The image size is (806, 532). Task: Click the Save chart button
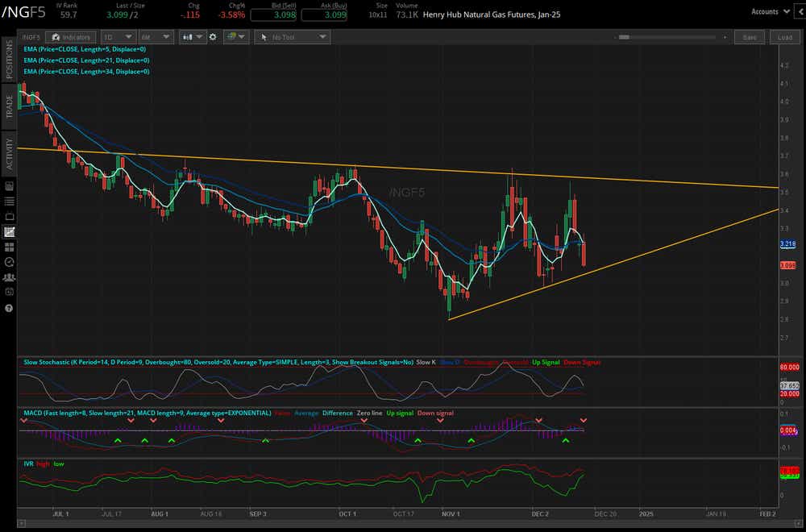[750, 37]
